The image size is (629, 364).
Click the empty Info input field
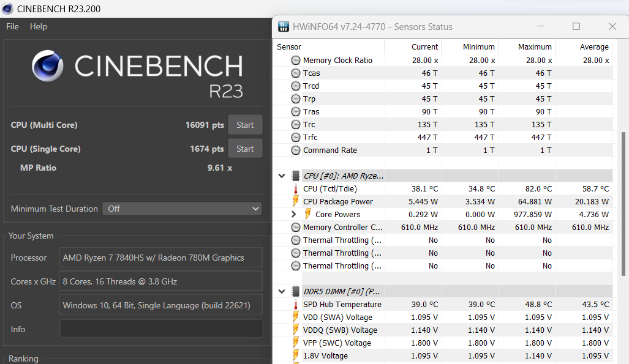(161, 329)
